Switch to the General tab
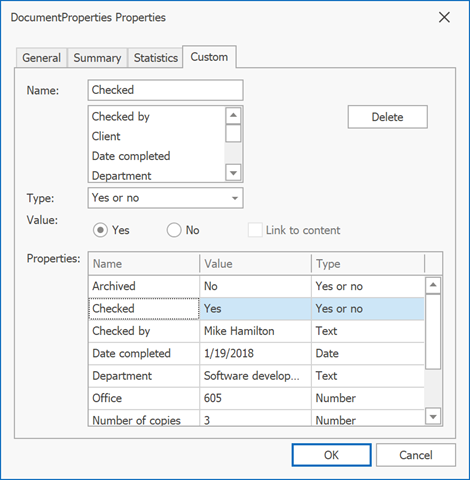Screen dimensions: 470x480 (x=41, y=58)
